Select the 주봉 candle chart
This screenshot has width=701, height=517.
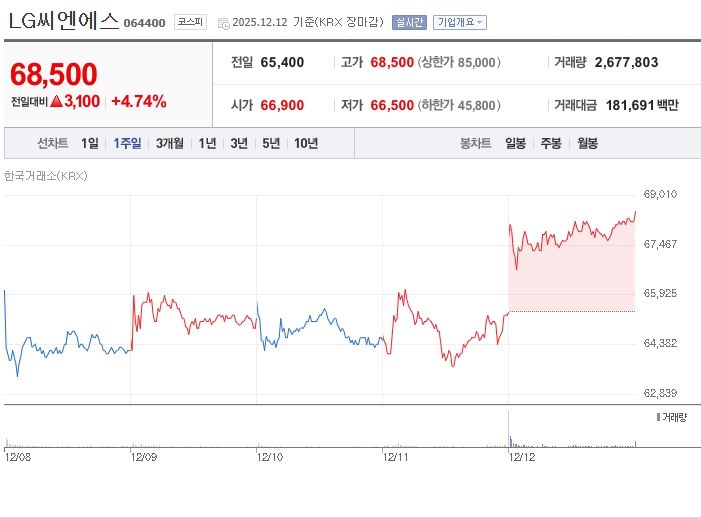tap(551, 143)
